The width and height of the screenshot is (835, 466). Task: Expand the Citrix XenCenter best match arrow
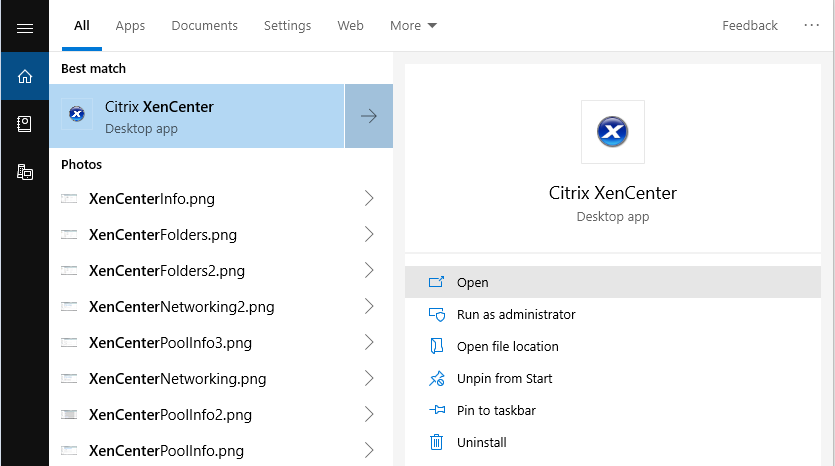369,116
